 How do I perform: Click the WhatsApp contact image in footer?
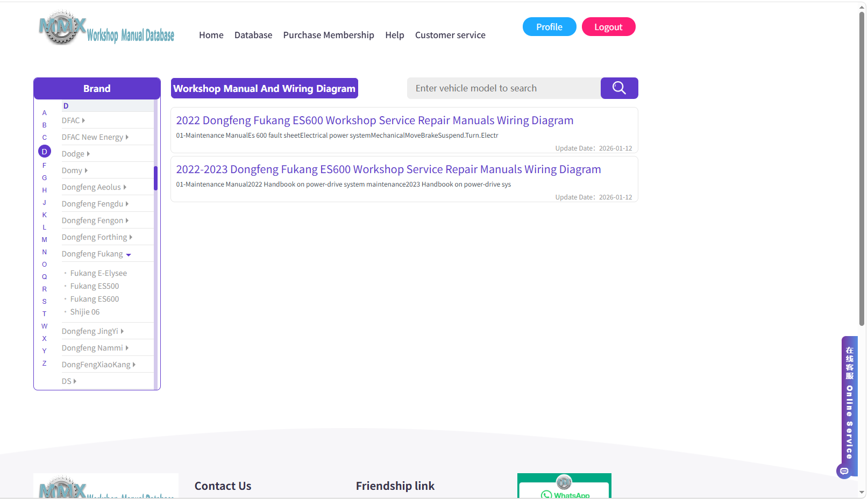click(564, 486)
